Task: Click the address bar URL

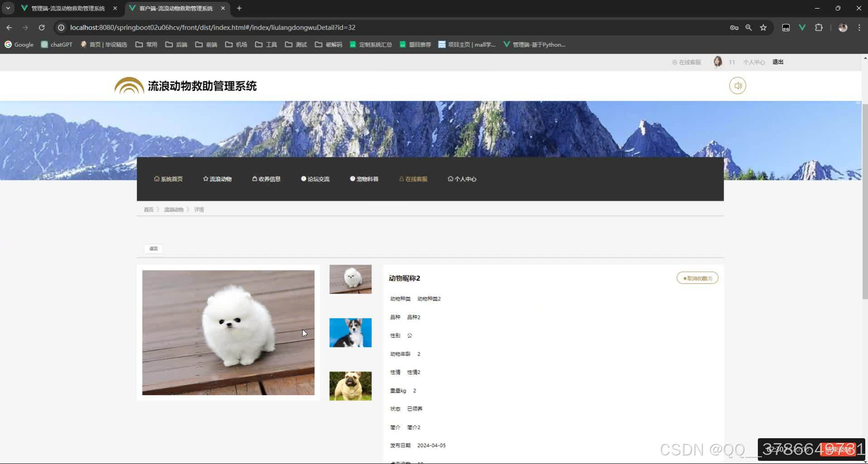Action: 212,28
